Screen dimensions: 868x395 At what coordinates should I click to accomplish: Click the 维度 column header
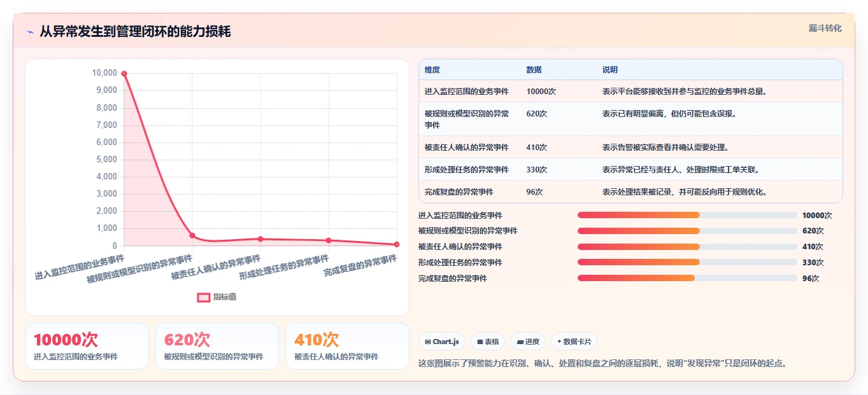tap(432, 70)
